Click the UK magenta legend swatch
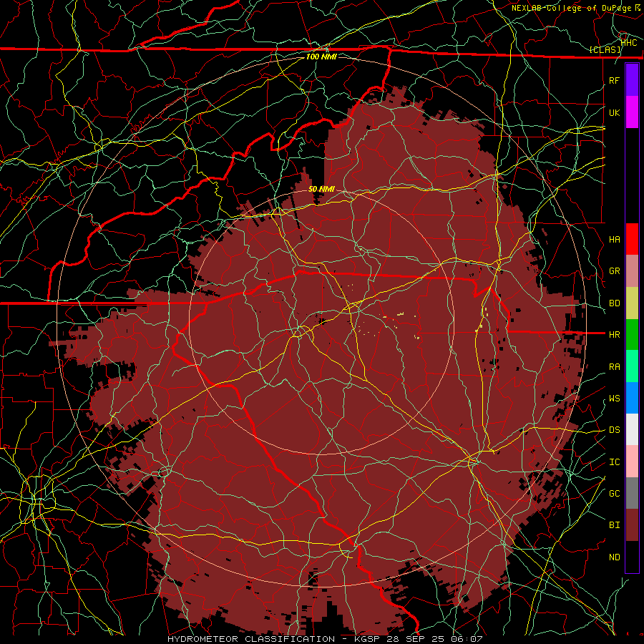This screenshot has height=644, width=644. (x=632, y=112)
